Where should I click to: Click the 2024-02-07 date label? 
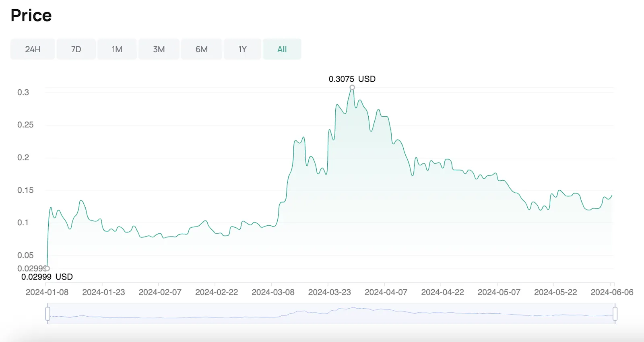pyautogui.click(x=160, y=292)
